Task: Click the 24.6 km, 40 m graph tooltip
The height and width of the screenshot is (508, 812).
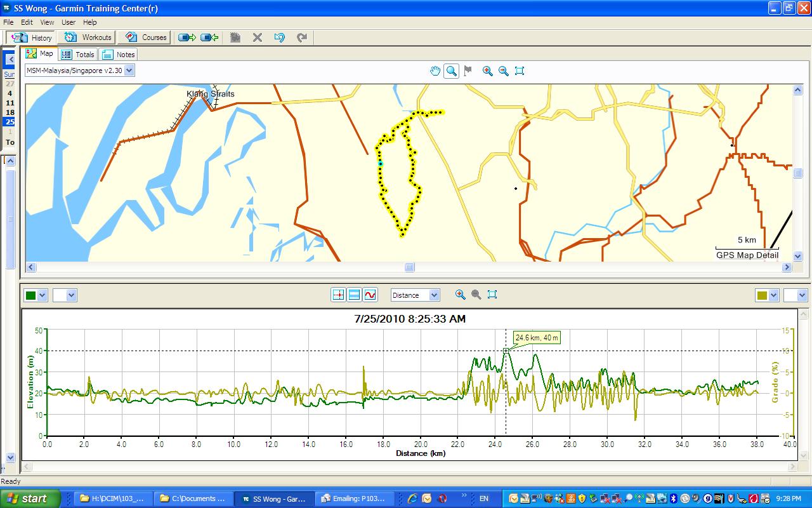Action: click(x=537, y=338)
